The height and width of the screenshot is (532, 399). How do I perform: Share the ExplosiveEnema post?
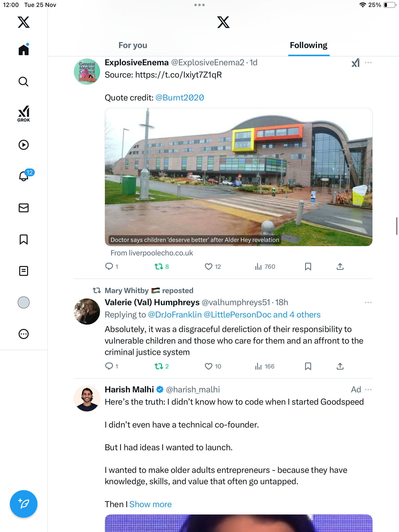(x=340, y=266)
